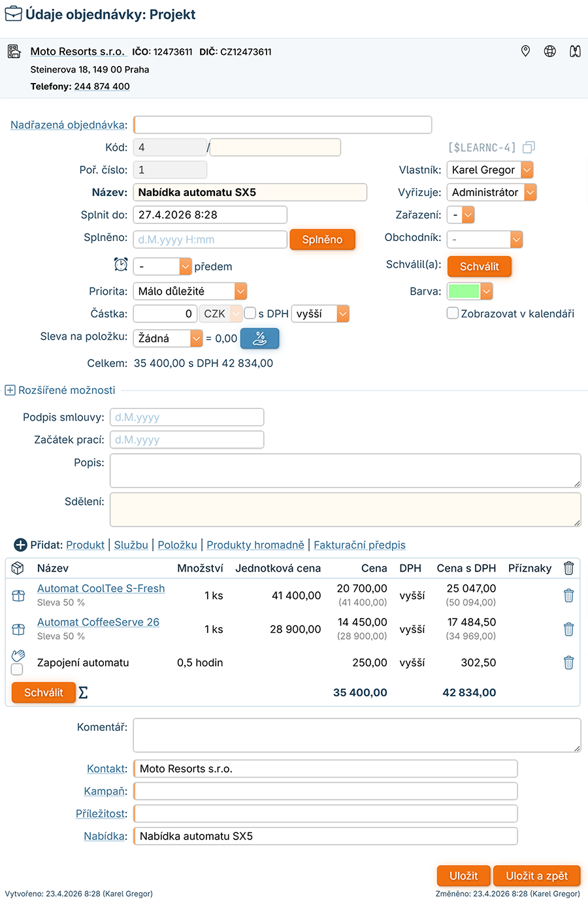Click into the Popis text area
Screen dimensions: 588x908
345,470
